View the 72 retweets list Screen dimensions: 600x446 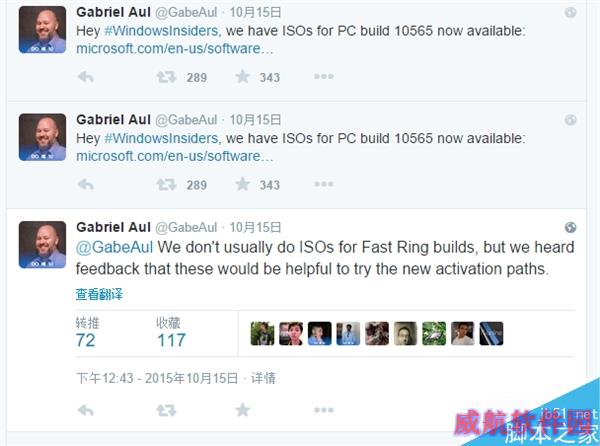87,332
